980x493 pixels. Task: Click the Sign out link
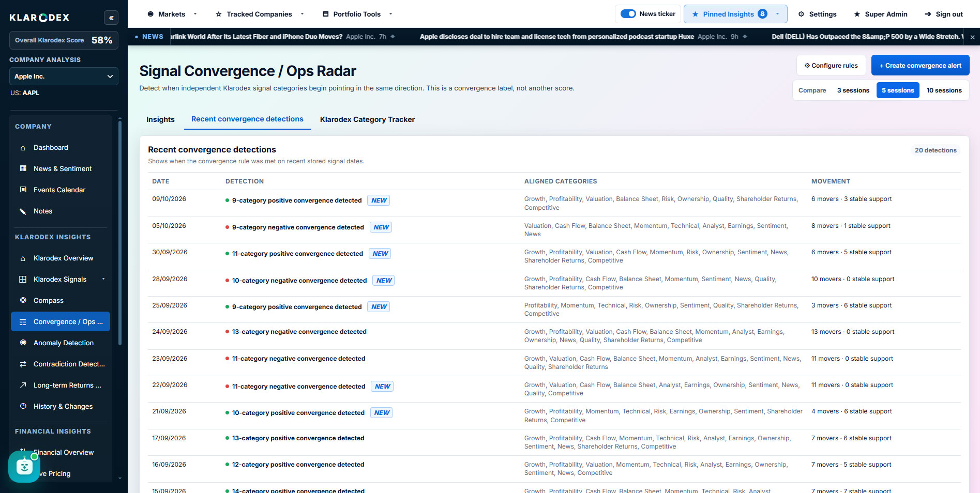tap(944, 14)
